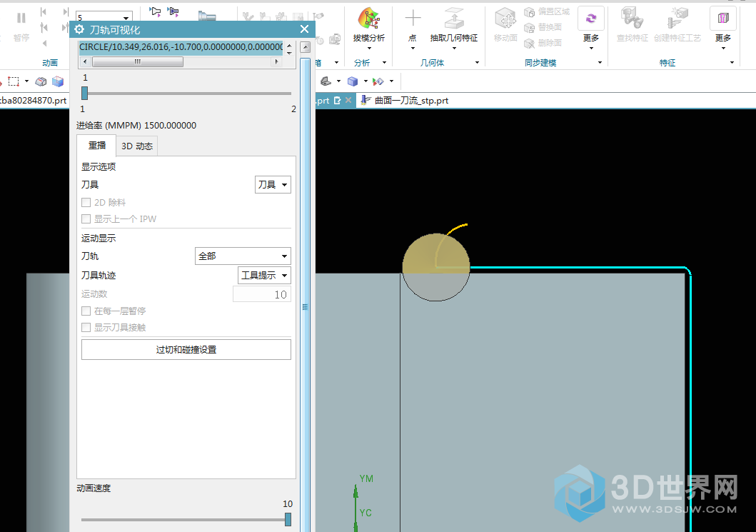Click the second tool path simulation icon
This screenshot has height=532, width=756.
pos(173,11)
